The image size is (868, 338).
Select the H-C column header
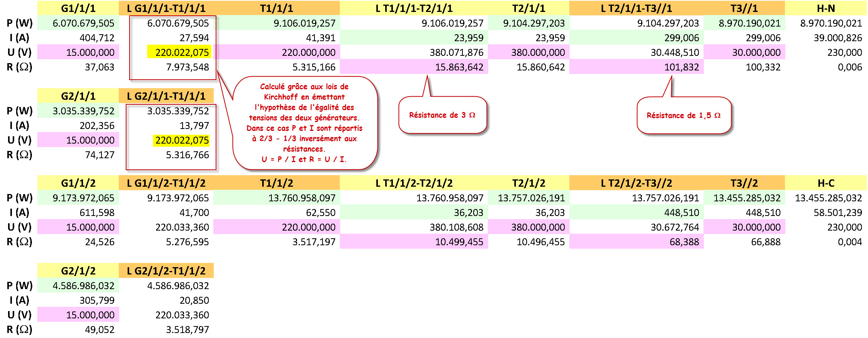(826, 183)
